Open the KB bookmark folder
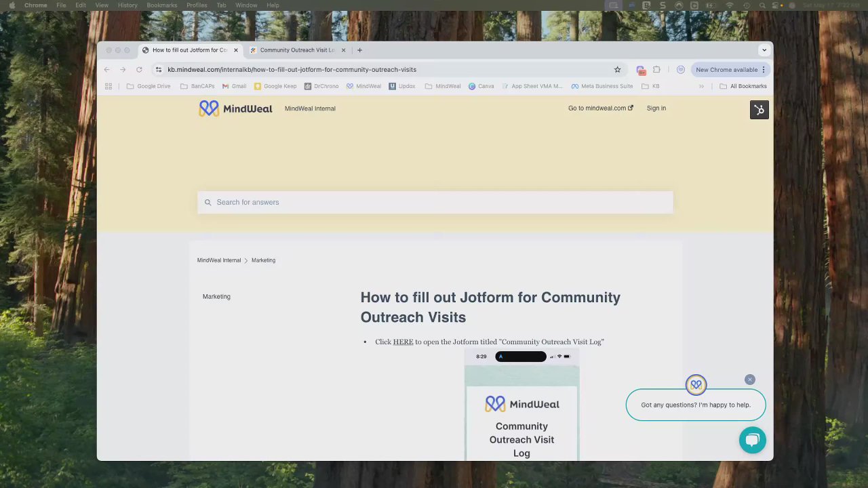868x488 pixels. tap(650, 86)
